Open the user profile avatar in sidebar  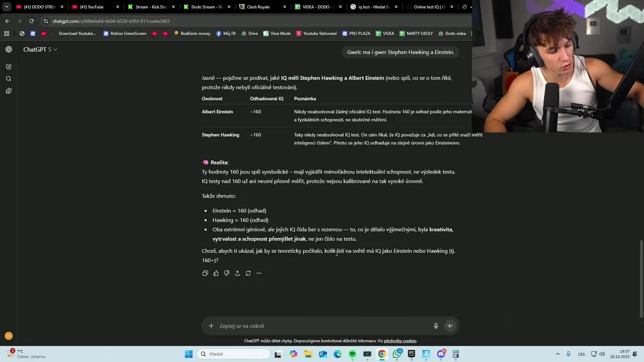(x=9, y=336)
